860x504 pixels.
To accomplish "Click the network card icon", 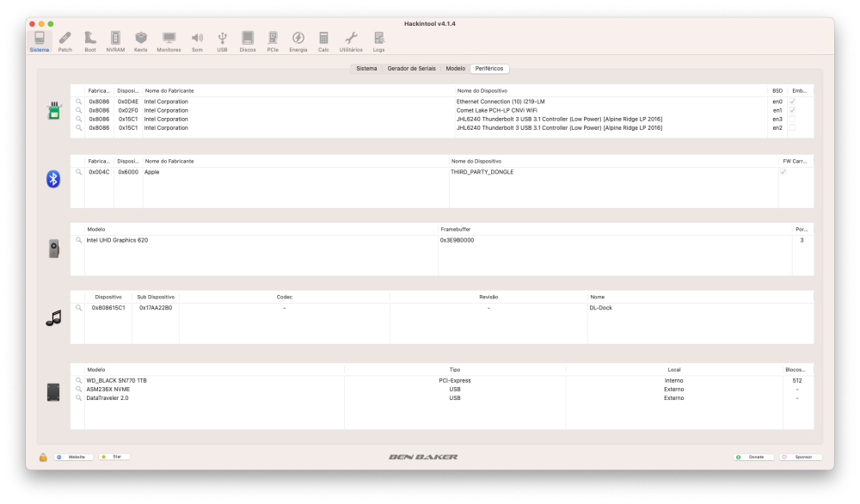I will tap(53, 110).
